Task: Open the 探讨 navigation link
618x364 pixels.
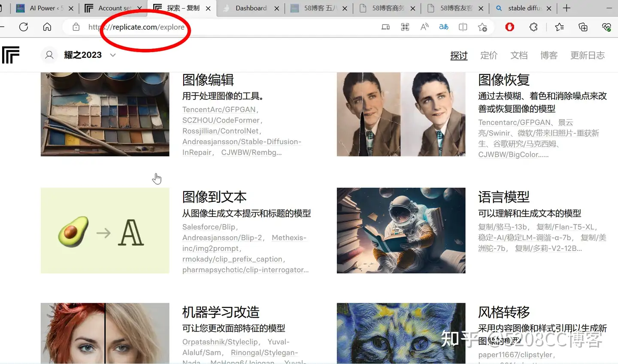Action: 459,55
